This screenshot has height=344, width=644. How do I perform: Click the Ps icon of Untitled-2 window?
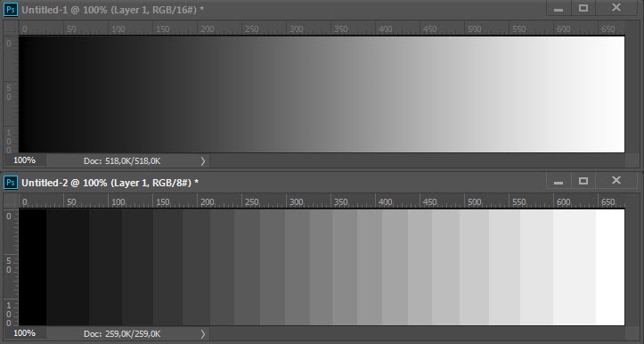(x=11, y=183)
